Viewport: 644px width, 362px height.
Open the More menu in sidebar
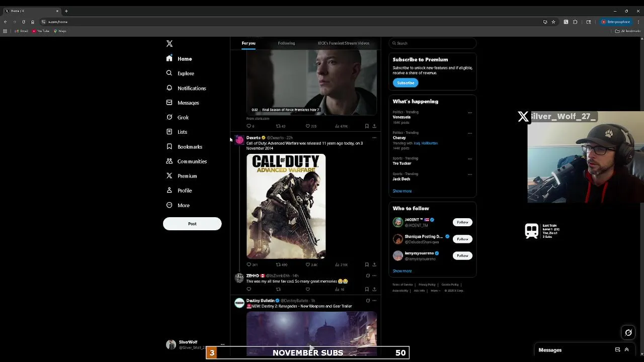179,205
